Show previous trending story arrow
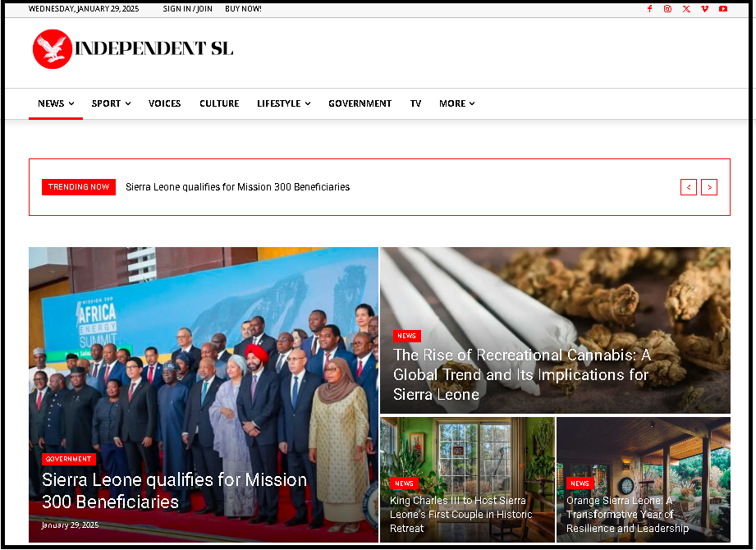 pos(689,187)
